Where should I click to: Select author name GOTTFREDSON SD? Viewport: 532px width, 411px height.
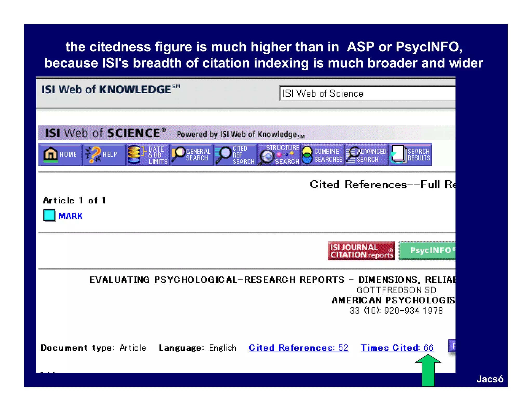click(396, 290)
